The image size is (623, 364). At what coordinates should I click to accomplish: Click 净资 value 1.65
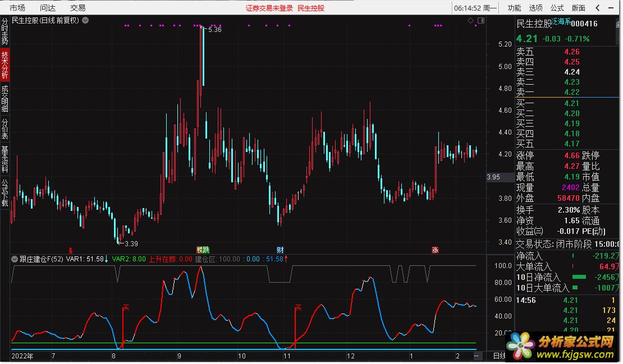(572, 221)
